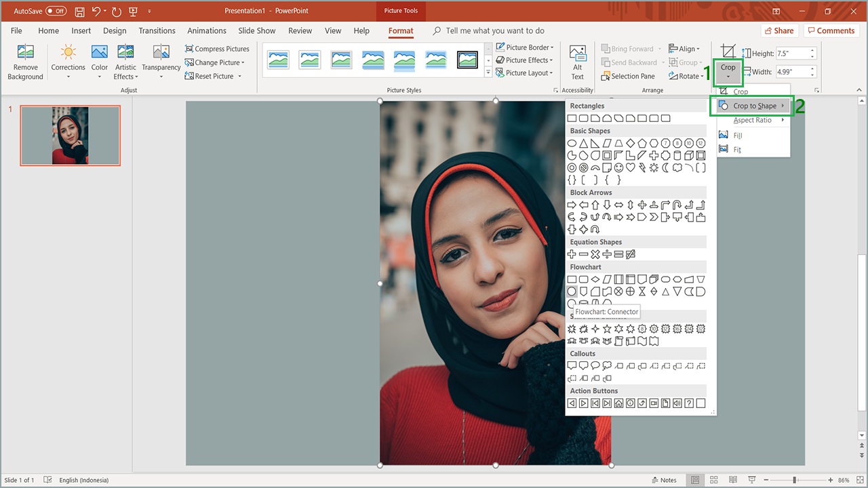This screenshot has width=868, height=488.
Task: Click the Compress Pictures option
Action: pos(217,49)
